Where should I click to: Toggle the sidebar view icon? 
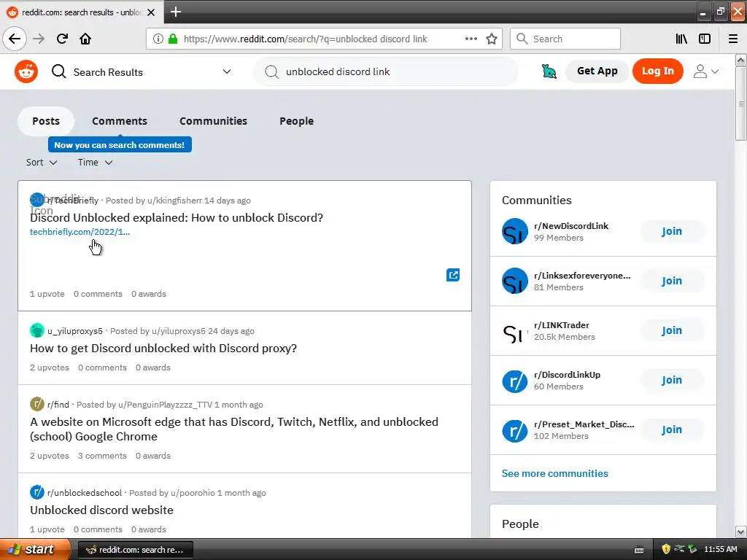(705, 39)
